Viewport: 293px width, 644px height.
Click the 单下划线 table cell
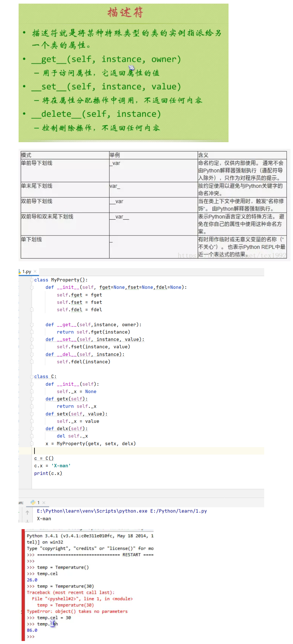(x=65, y=247)
